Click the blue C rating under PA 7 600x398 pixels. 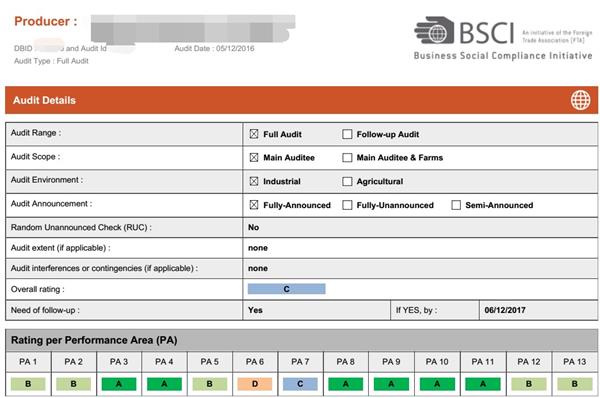(x=300, y=384)
